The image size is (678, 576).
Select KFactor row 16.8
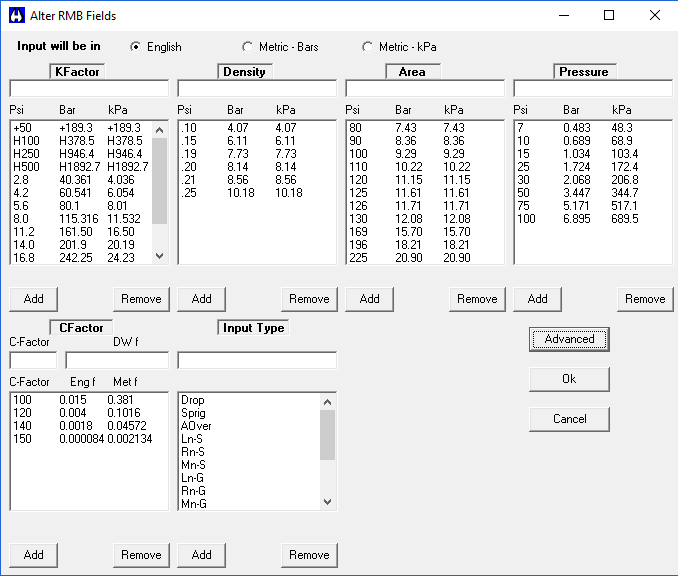(81, 258)
